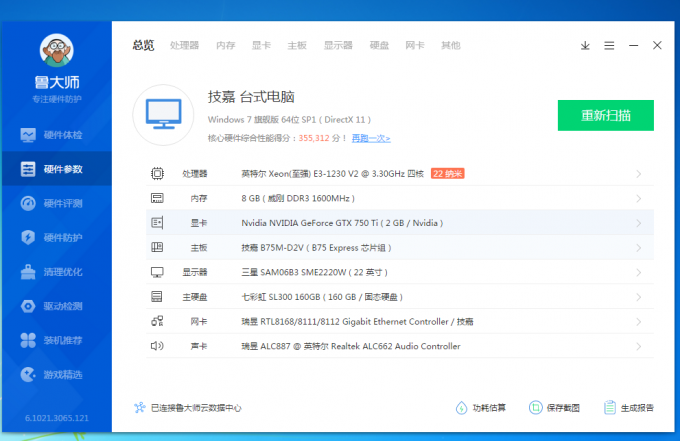Open the hamburger menu icon
Screen dimensions: 680x441
point(609,46)
